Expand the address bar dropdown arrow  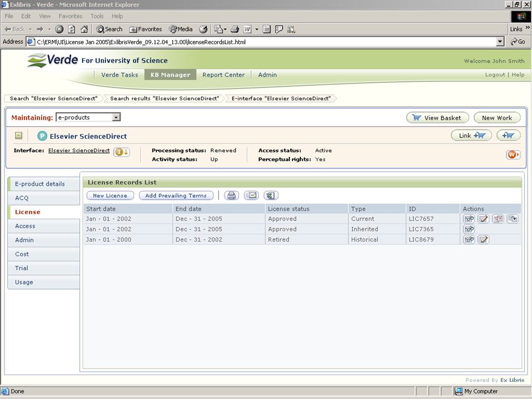(500, 42)
